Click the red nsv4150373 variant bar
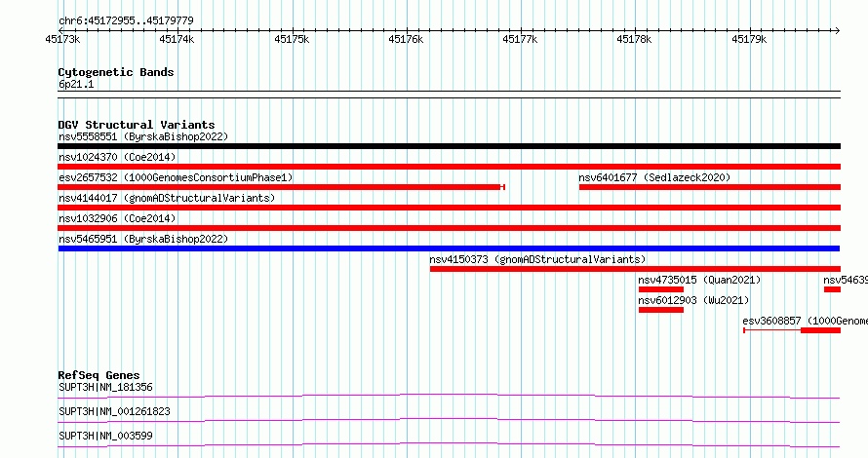Viewport: 868px width, 458px height. point(635,269)
